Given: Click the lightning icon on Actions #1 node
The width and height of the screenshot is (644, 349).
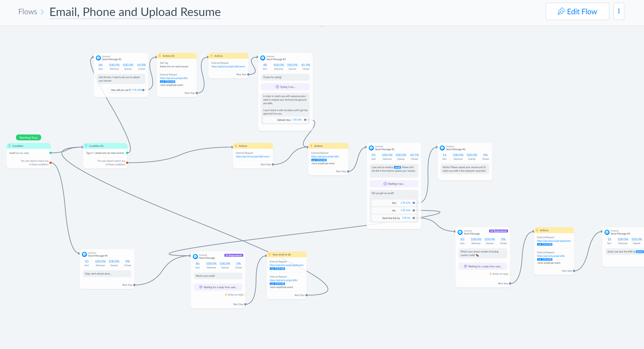Looking at the screenshot, I should [160, 56].
